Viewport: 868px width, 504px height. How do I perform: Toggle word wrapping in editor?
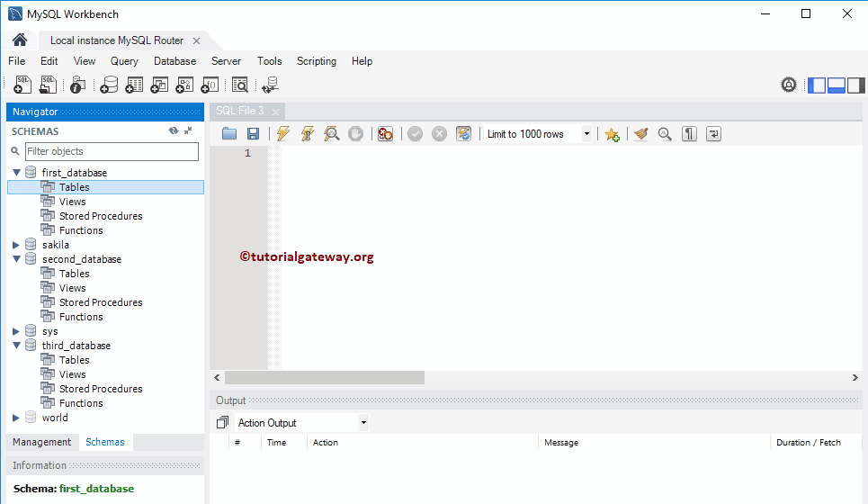point(713,133)
